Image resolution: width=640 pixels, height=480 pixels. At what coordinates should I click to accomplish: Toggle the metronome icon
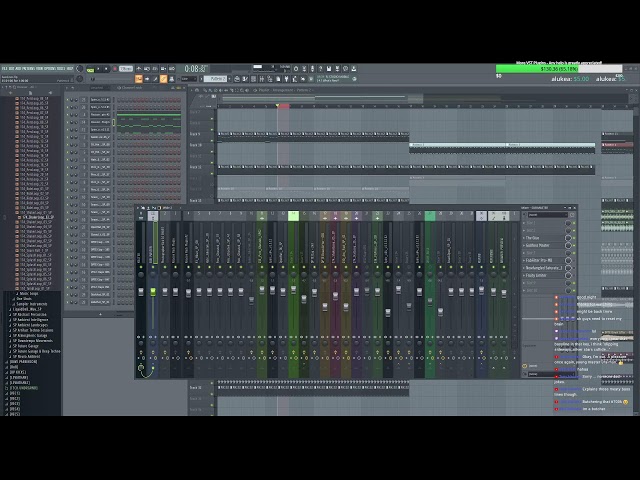pos(139,69)
